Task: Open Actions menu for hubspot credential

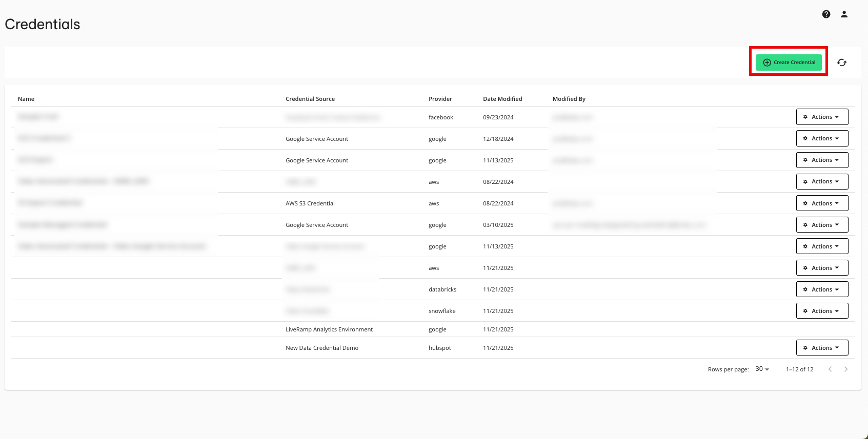Action: (822, 348)
